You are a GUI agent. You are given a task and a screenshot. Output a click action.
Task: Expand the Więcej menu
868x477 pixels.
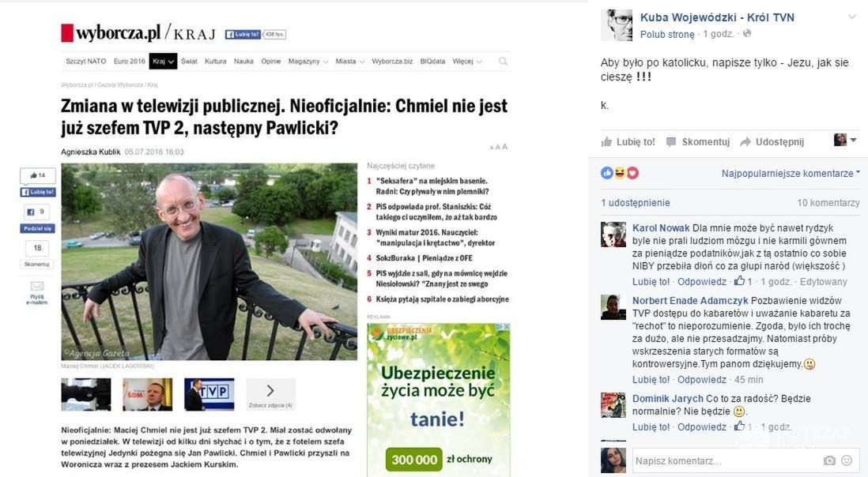point(466,62)
